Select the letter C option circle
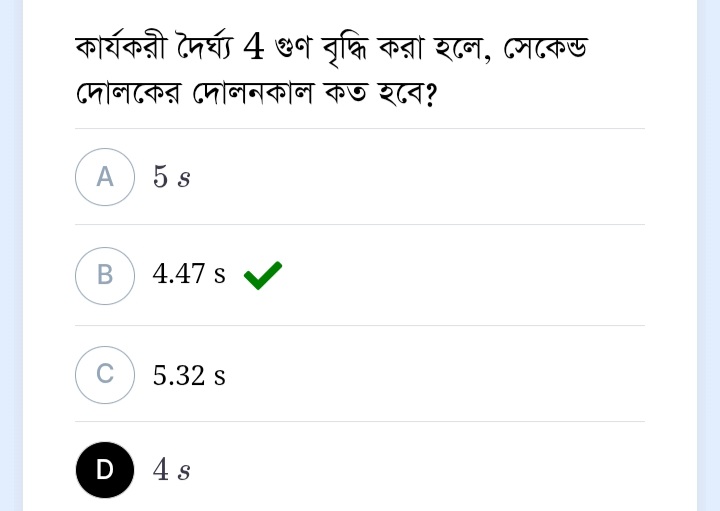The image size is (720, 511). [x=105, y=375]
